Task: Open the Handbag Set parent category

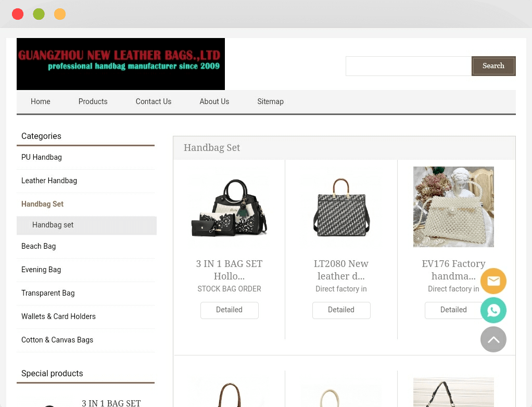Action: coord(42,204)
